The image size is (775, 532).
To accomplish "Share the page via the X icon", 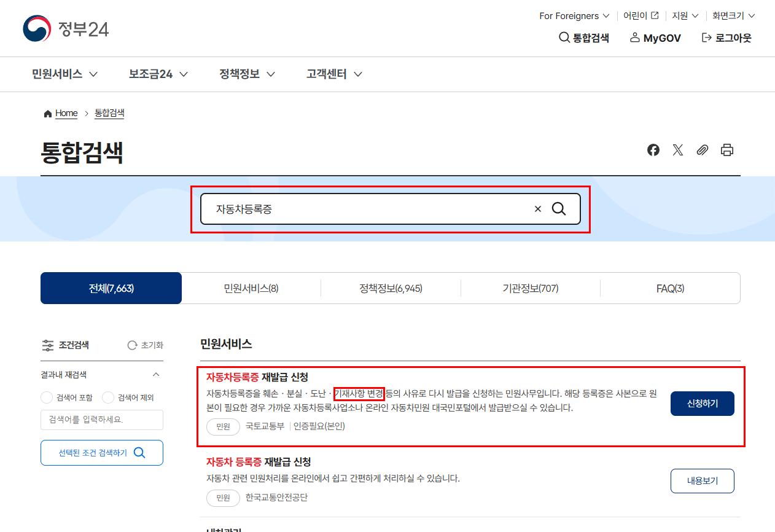I will tap(677, 149).
